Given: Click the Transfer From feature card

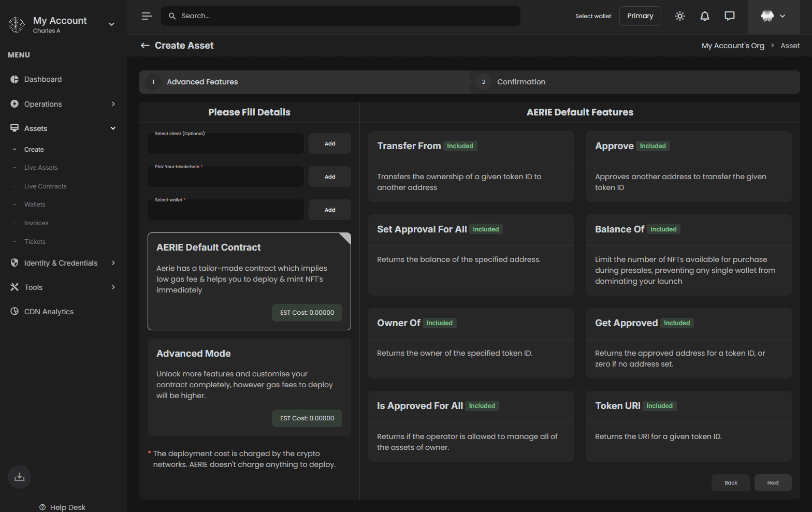Looking at the screenshot, I should pos(471,166).
